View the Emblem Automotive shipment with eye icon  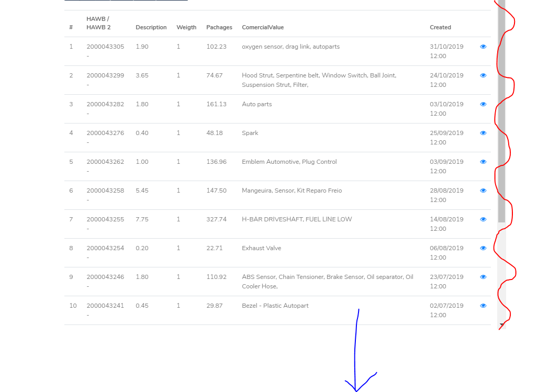click(x=483, y=162)
